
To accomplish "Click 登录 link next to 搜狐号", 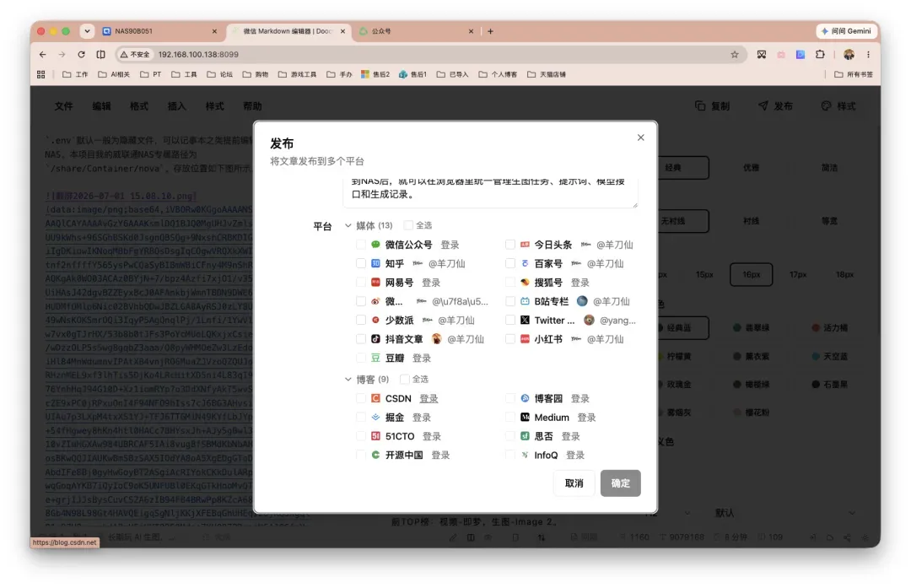I will 579,283.
